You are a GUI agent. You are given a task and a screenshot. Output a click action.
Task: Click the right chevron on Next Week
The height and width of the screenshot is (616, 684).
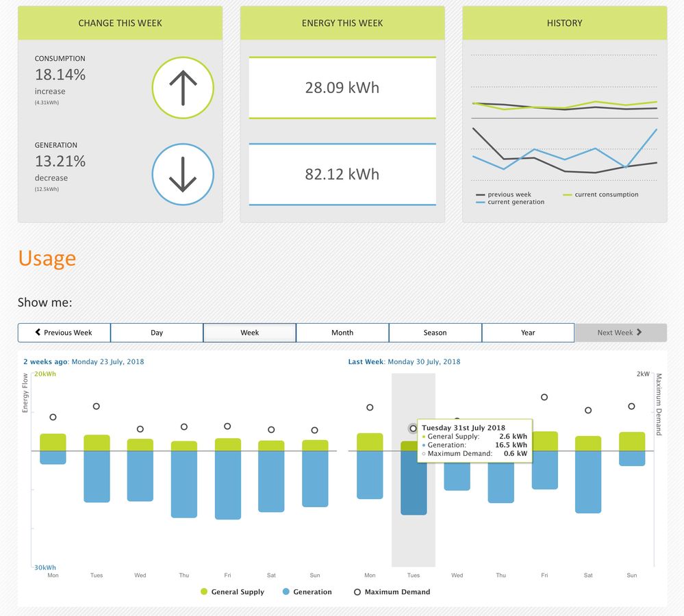pyautogui.click(x=639, y=333)
